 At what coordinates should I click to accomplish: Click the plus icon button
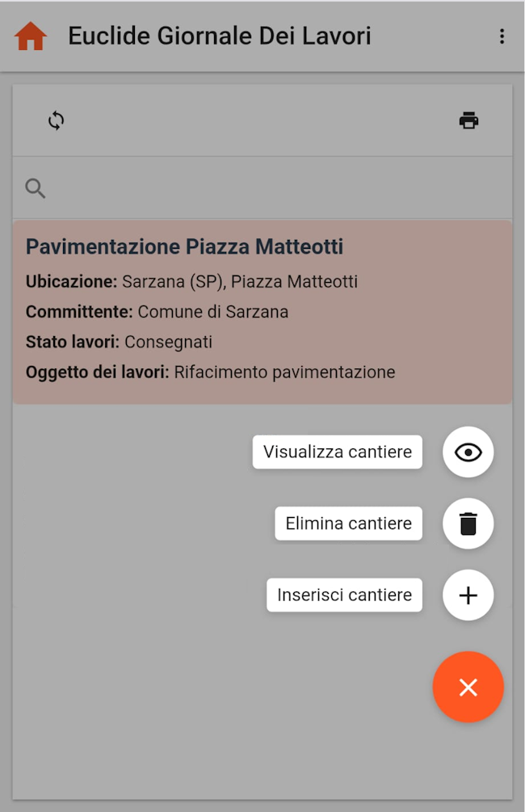[468, 595]
